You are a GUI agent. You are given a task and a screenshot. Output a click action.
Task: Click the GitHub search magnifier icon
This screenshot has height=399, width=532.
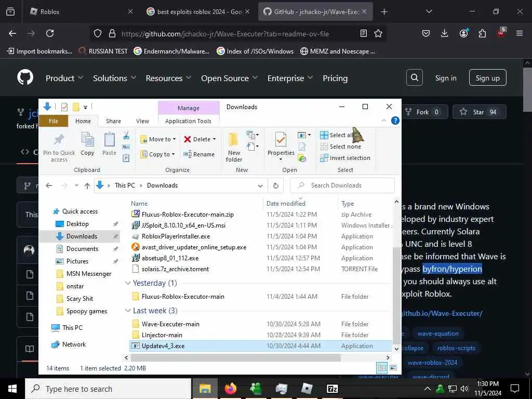[414, 78]
